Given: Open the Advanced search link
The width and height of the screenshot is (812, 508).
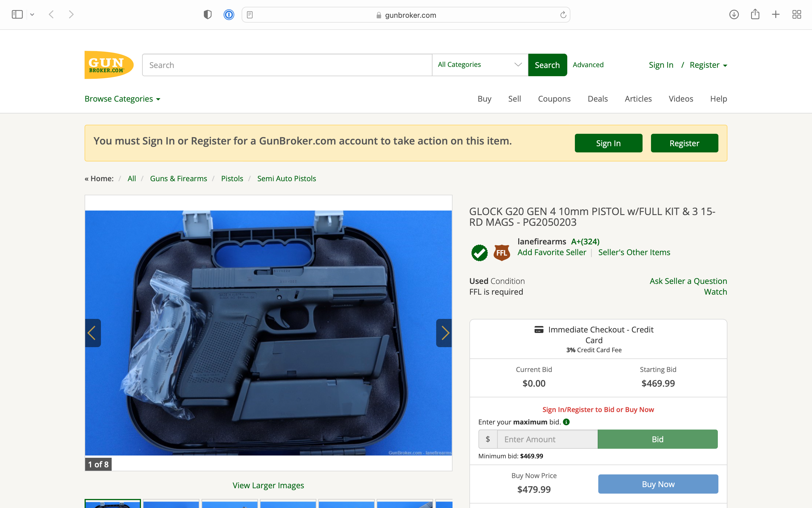Looking at the screenshot, I should (588, 65).
